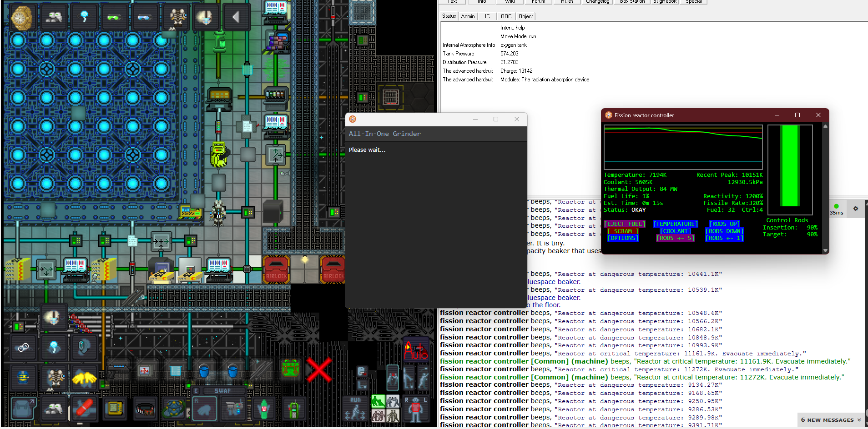Jump to 6 new messages
The width and height of the screenshot is (868, 429).
click(830, 420)
